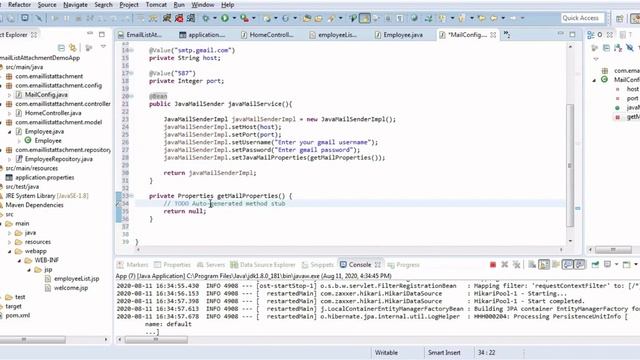Image resolution: width=640 pixels, height=360 pixels.
Task: Open Project Explorer View Menu dropdown triangle
Action: pos(103,47)
